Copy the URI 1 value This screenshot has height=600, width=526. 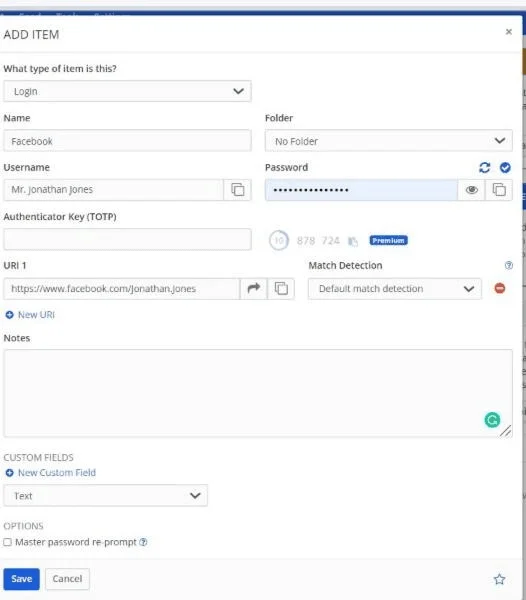(281, 289)
